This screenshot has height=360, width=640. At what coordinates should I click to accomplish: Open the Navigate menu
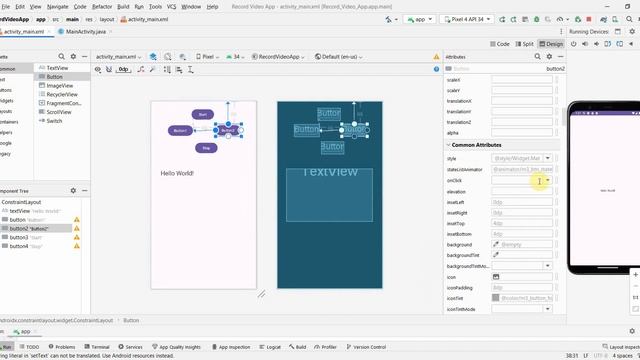click(x=58, y=7)
